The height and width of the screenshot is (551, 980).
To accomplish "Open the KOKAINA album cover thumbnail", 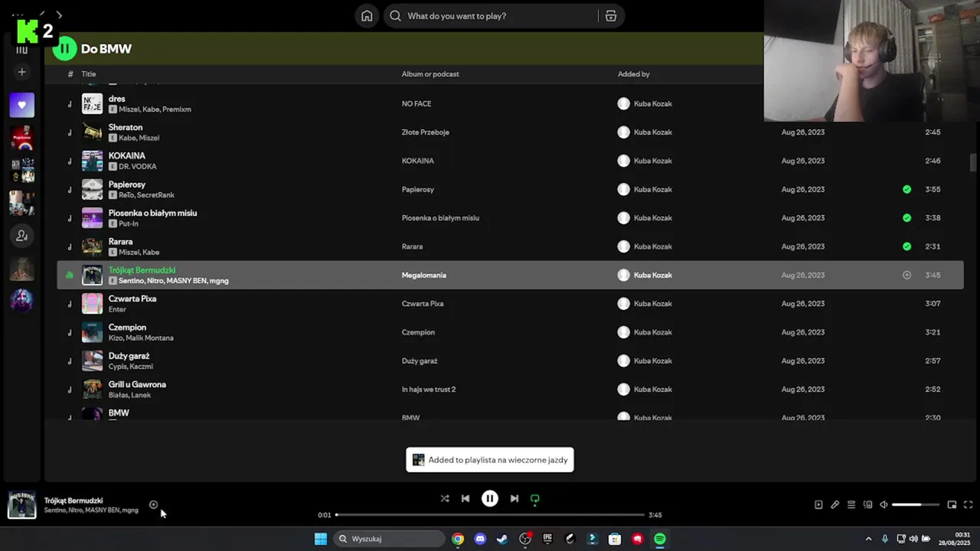I will tap(92, 161).
